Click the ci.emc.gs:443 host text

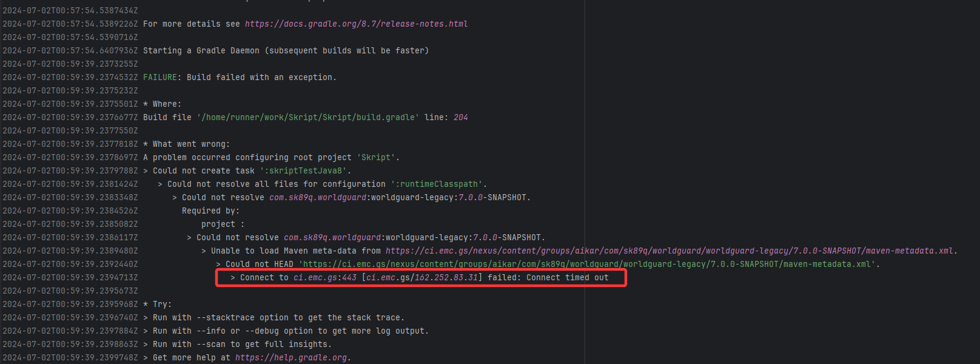[x=325, y=278]
